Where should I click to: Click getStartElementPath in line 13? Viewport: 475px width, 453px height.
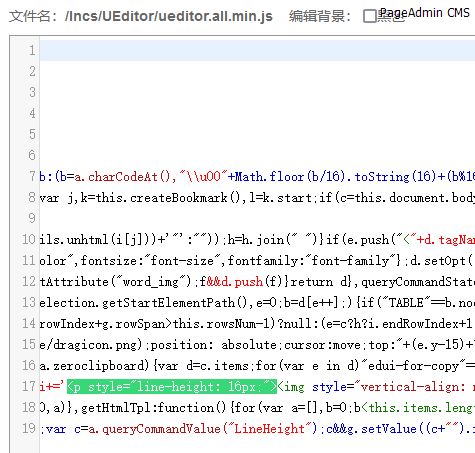click(168, 303)
